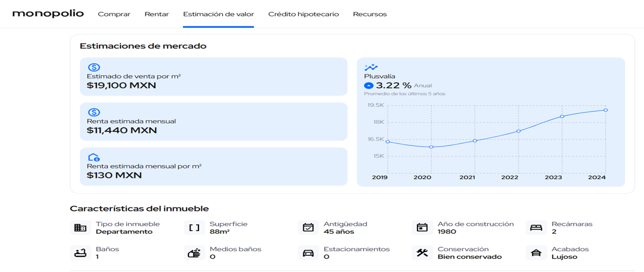Click the tools icon for Conservación
Viewport: 644px width, 272px height.
click(x=422, y=253)
